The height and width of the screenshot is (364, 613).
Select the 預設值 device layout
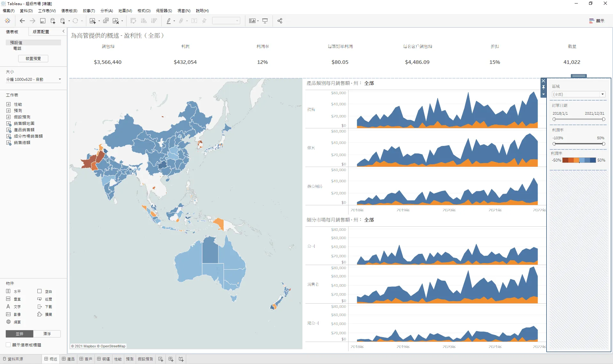[x=33, y=42]
